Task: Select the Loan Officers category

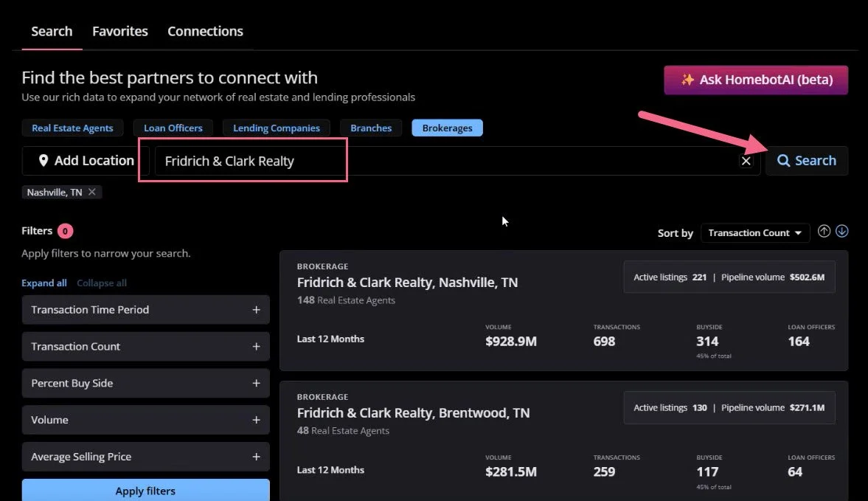Action: [173, 128]
